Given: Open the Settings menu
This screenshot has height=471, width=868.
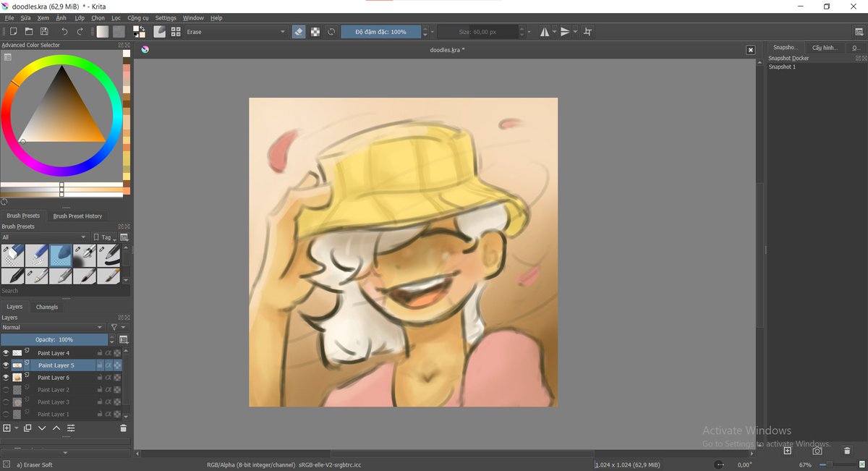Looking at the screenshot, I should pos(166,18).
